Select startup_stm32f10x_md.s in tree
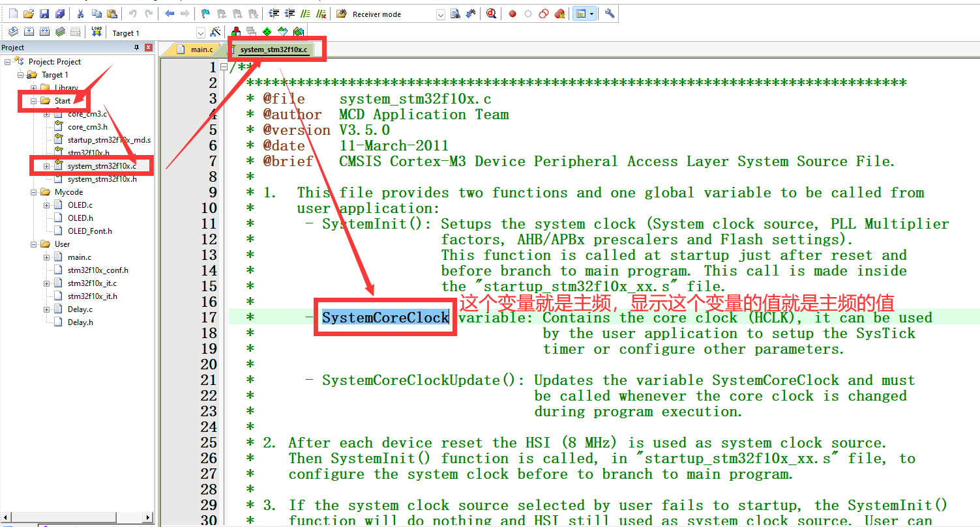This screenshot has height=527, width=980. coord(109,140)
